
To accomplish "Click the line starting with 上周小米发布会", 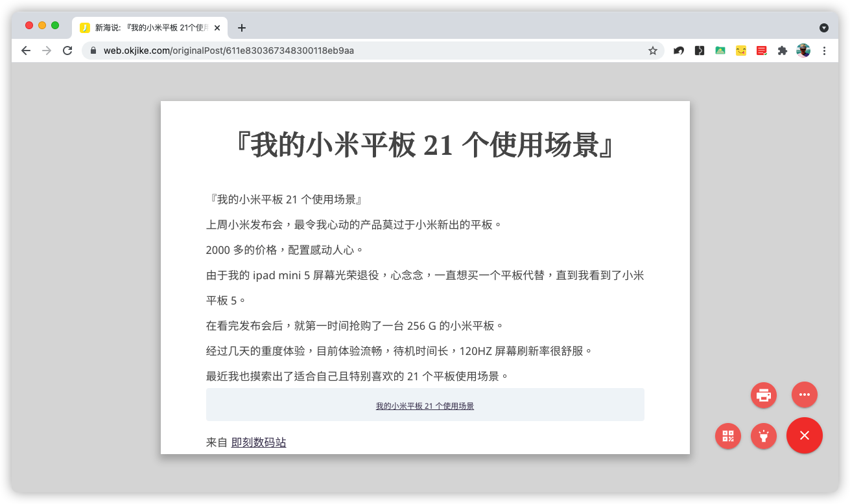I will 355,225.
